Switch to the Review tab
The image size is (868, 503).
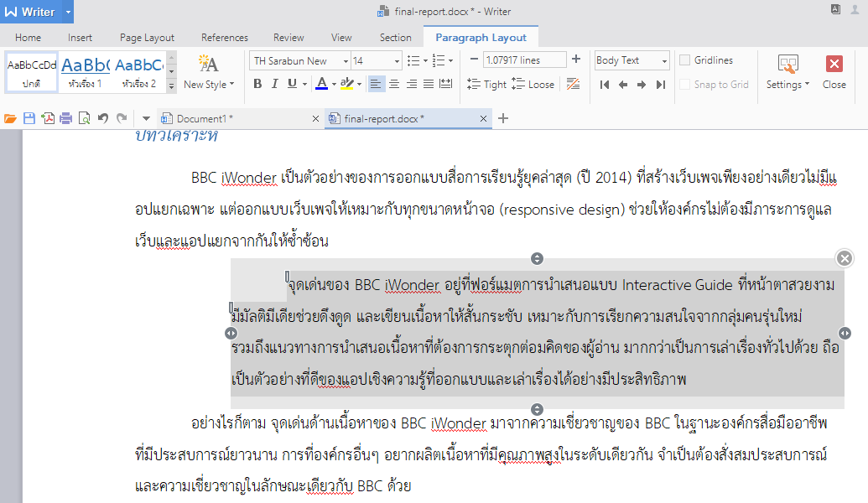click(x=288, y=38)
